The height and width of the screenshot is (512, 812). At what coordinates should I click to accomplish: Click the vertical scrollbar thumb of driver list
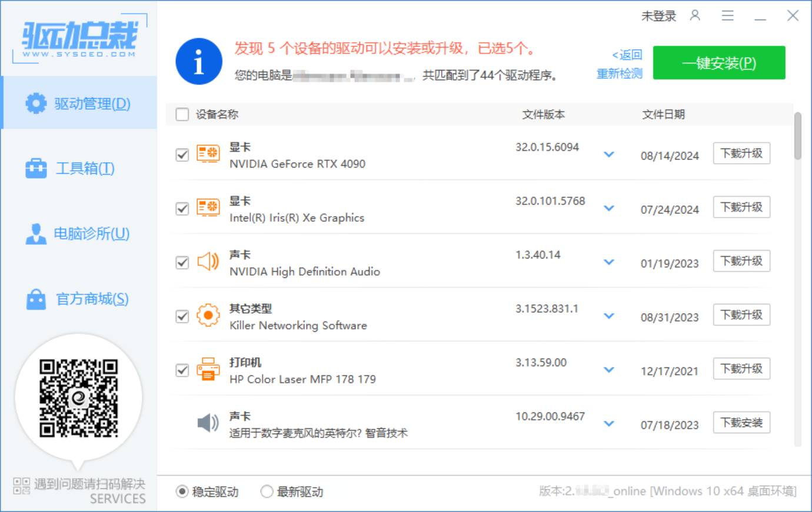tap(798, 136)
